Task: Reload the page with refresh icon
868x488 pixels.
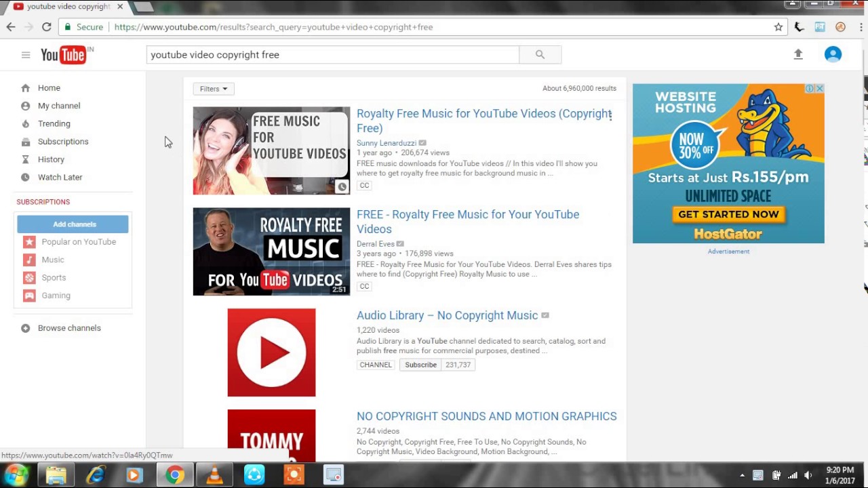Action: (x=46, y=27)
